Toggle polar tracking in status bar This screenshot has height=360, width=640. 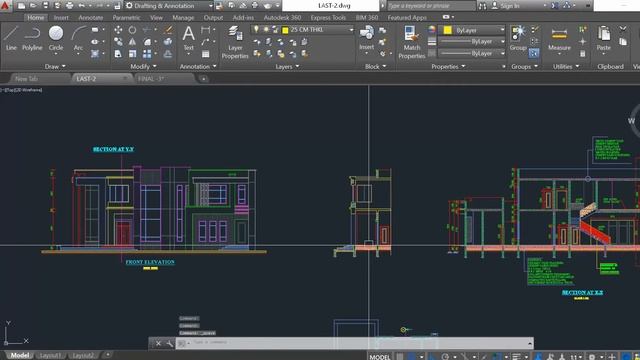(x=445, y=356)
